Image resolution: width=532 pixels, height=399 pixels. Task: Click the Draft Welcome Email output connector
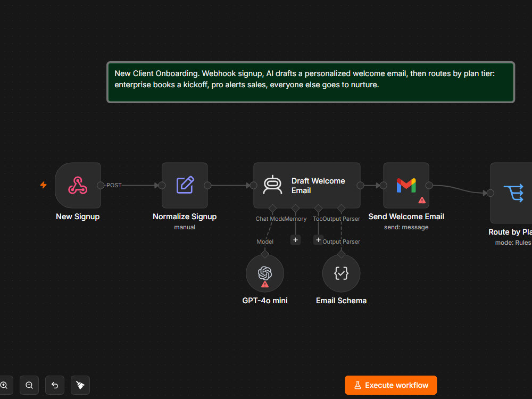click(360, 185)
